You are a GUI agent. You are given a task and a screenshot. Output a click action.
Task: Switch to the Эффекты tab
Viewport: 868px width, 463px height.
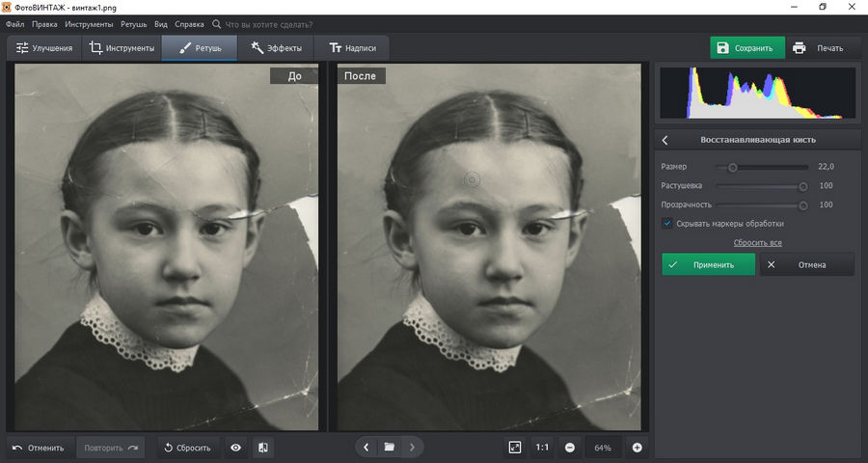276,48
